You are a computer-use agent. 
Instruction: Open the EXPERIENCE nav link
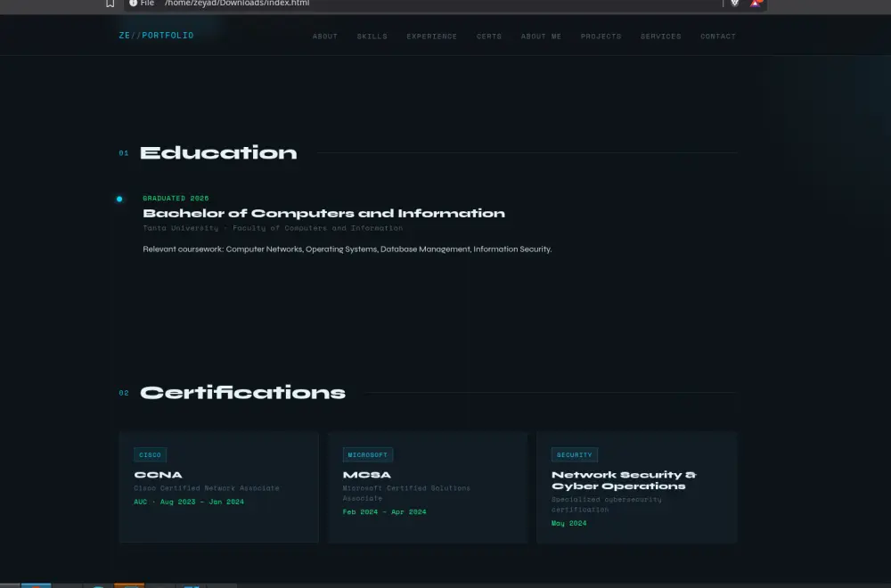pos(432,37)
